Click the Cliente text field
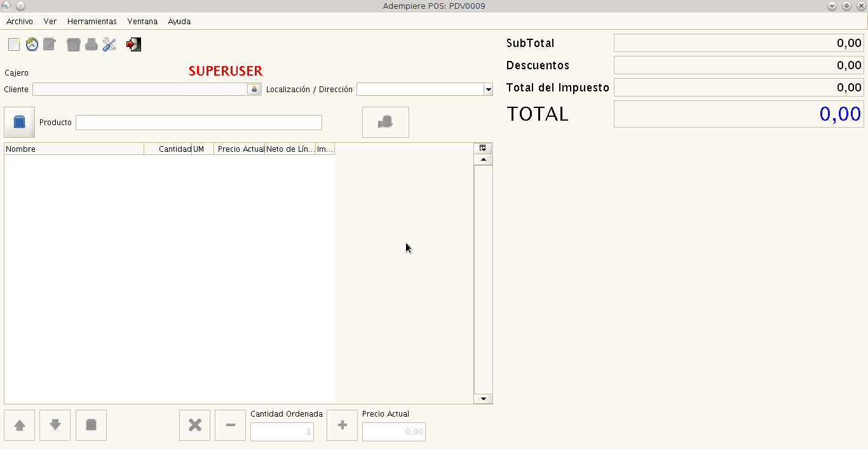Viewport: 868px width, 449px height. pos(140,90)
